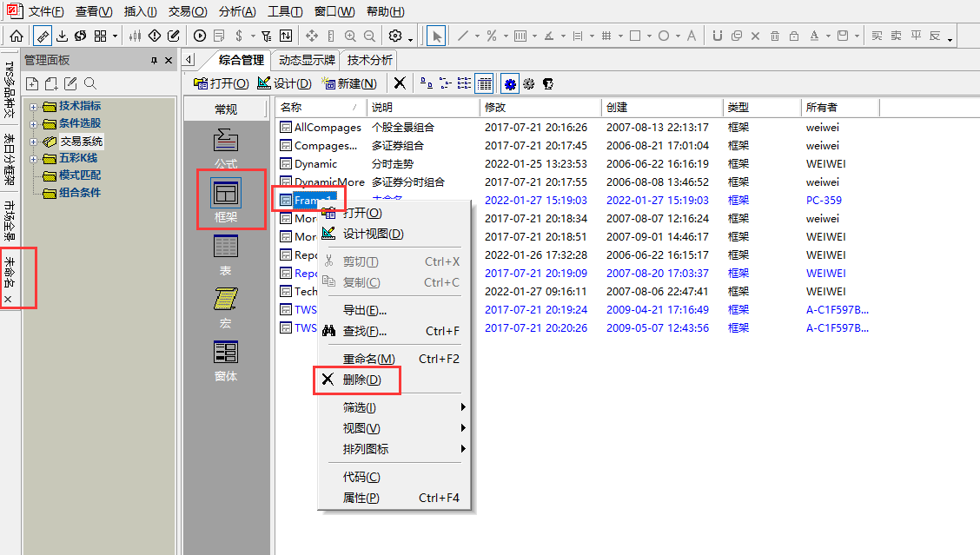Open the 文件(F) menu
Image resolution: width=980 pixels, height=555 pixels.
click(46, 11)
